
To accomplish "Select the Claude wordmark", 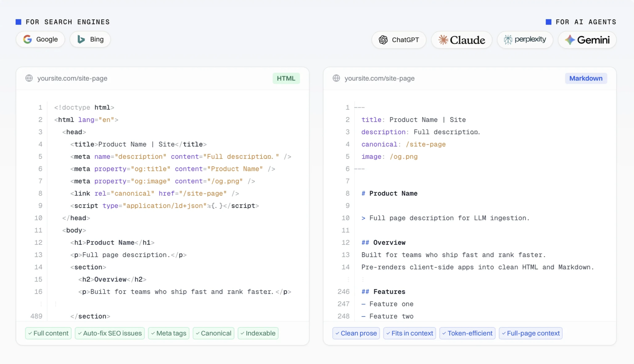I will 468,40.
